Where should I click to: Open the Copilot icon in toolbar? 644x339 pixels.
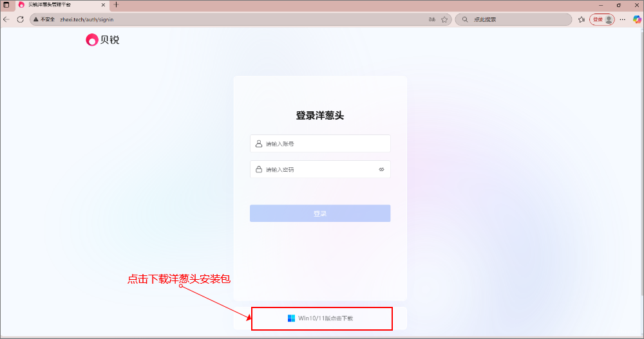pyautogui.click(x=636, y=19)
